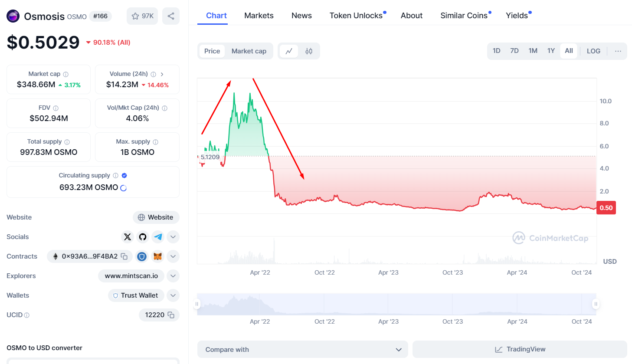
Task: Switch to line chart view icon
Action: point(289,51)
